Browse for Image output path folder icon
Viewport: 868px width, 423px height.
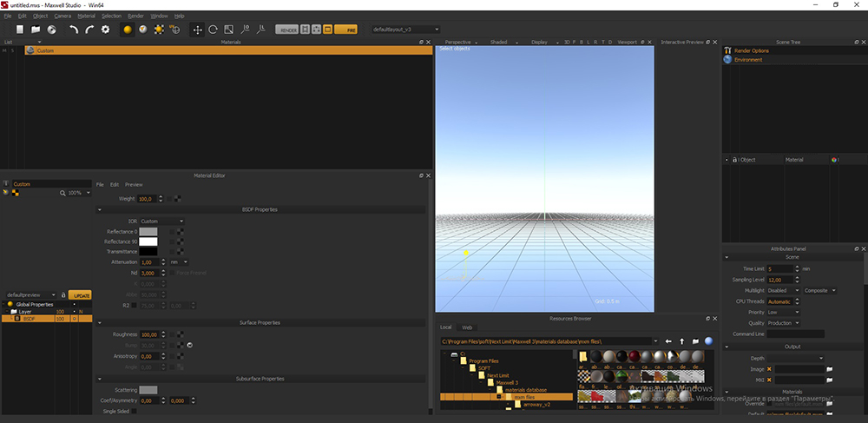tap(829, 369)
